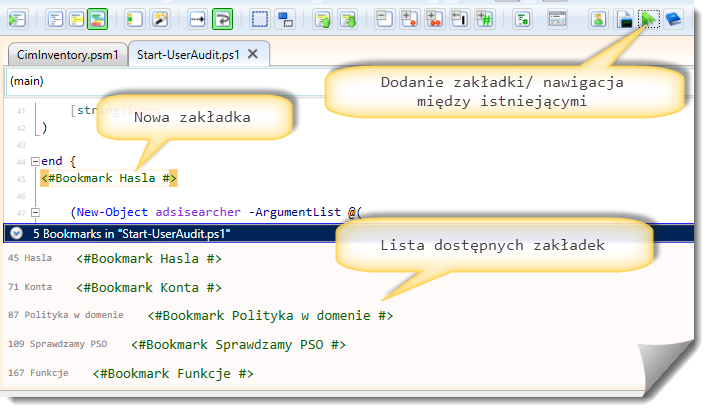This screenshot has height=412, width=709.
Task: Click the green-bordered curved return arrow icon
Action: coord(222,18)
